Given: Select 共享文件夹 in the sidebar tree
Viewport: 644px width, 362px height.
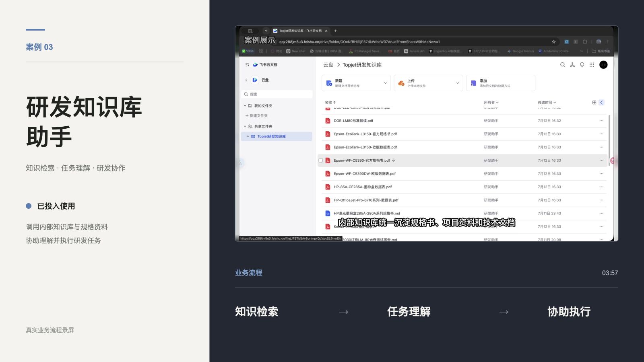Looking at the screenshot, I should (x=263, y=126).
